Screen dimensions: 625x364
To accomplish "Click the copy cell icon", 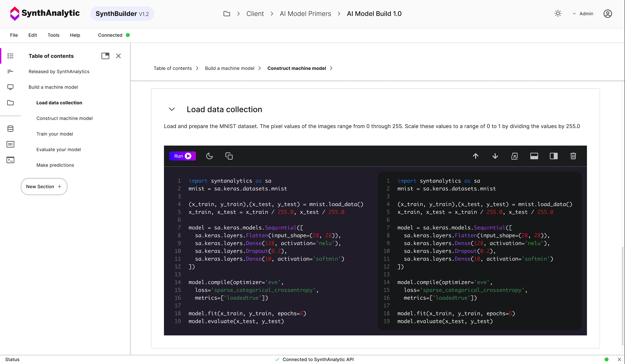I will coord(229,156).
